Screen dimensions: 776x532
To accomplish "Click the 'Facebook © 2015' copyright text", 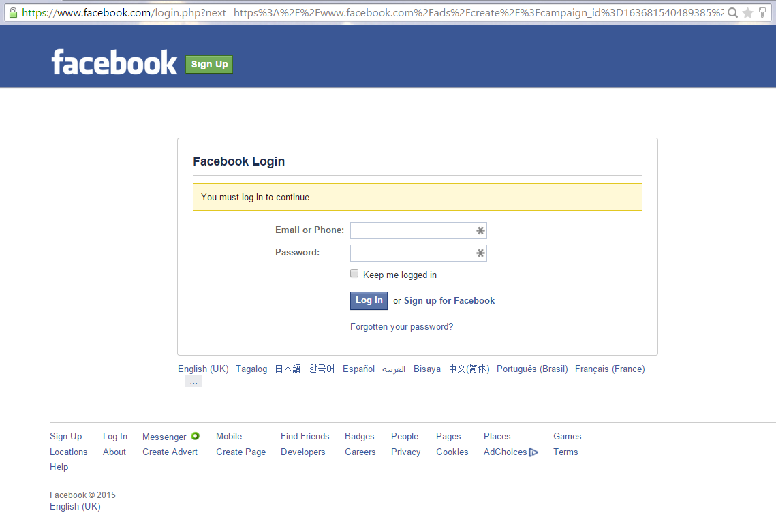I will (x=82, y=495).
